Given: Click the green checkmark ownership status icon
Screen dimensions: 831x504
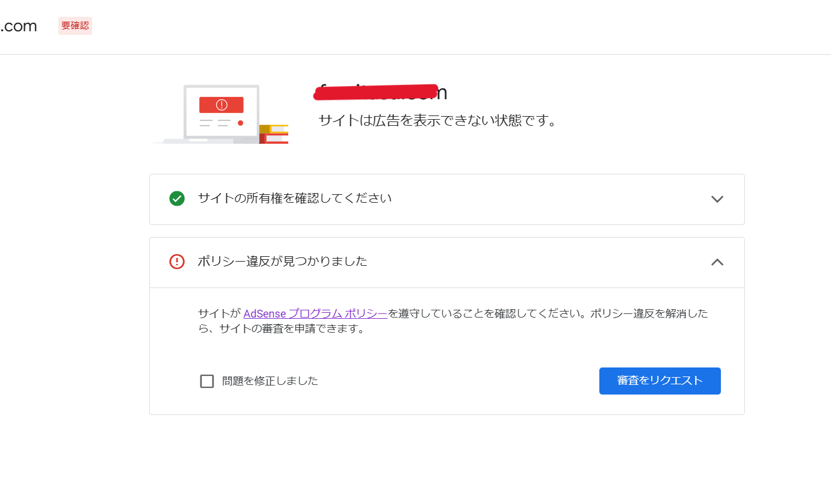Looking at the screenshot, I should (x=177, y=198).
